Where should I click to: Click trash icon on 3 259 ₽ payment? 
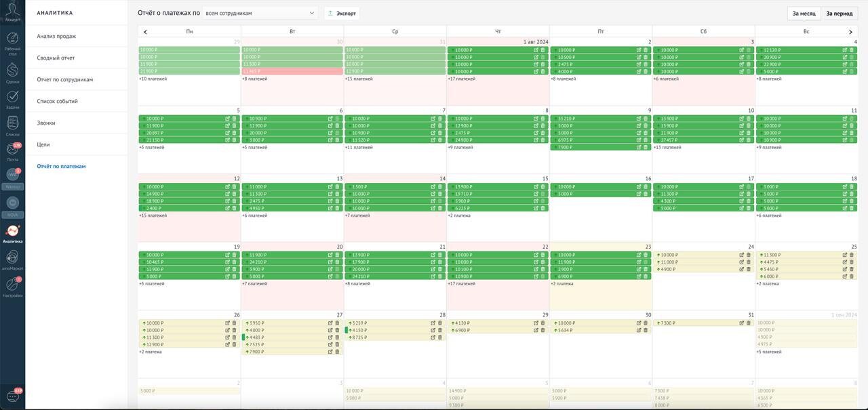tap(439, 323)
